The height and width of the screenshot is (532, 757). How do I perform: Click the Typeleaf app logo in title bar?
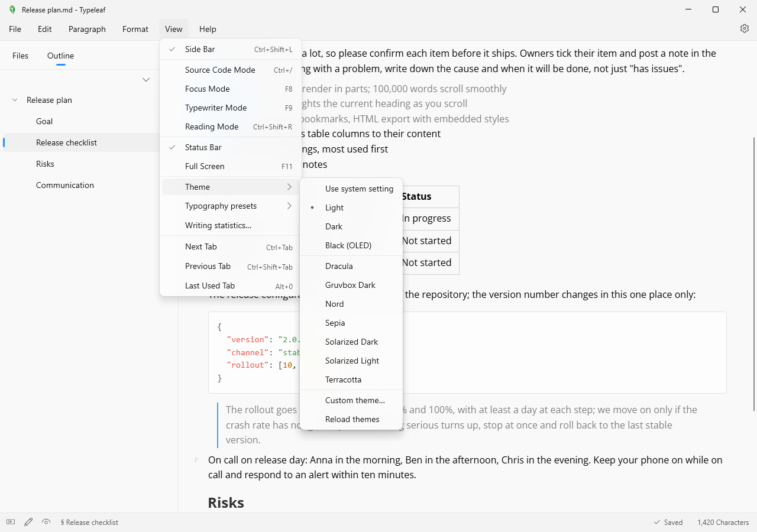click(12, 9)
